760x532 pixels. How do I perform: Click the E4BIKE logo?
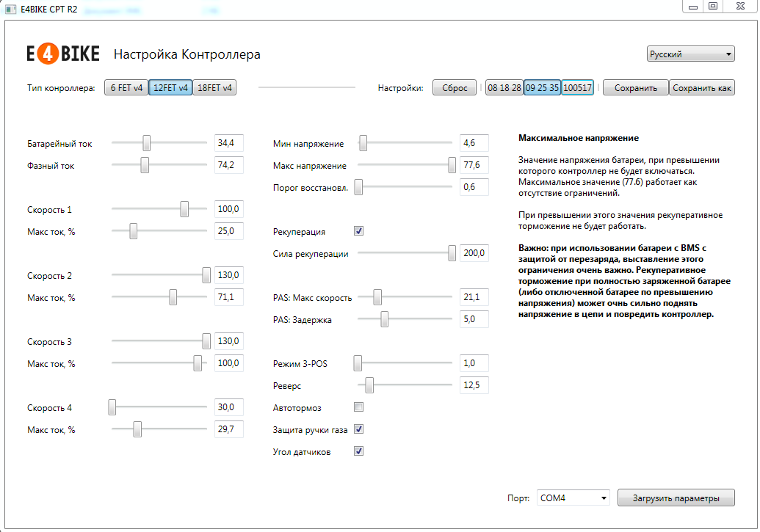click(x=63, y=54)
